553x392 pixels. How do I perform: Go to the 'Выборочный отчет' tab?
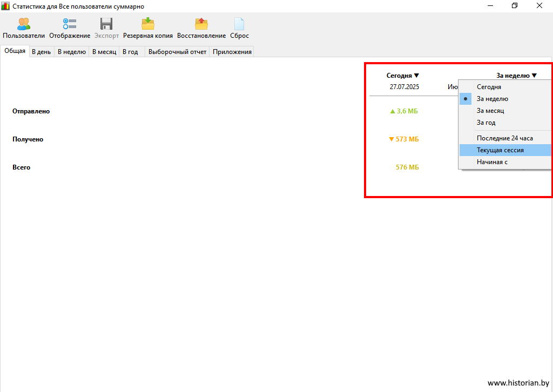click(177, 52)
